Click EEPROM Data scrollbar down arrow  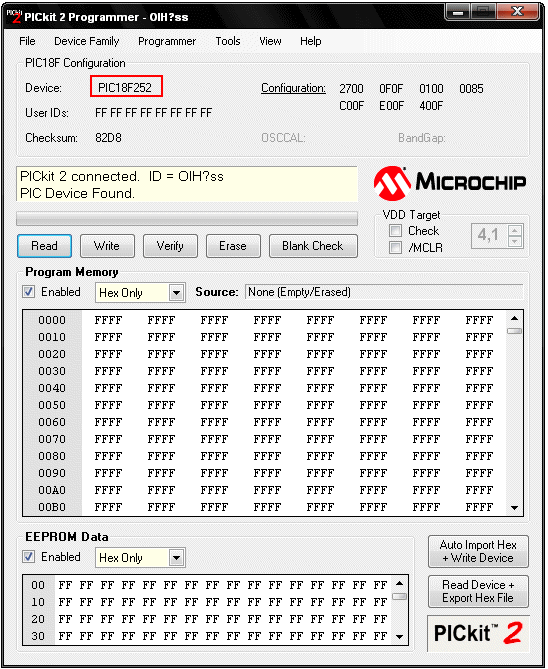coord(399,637)
